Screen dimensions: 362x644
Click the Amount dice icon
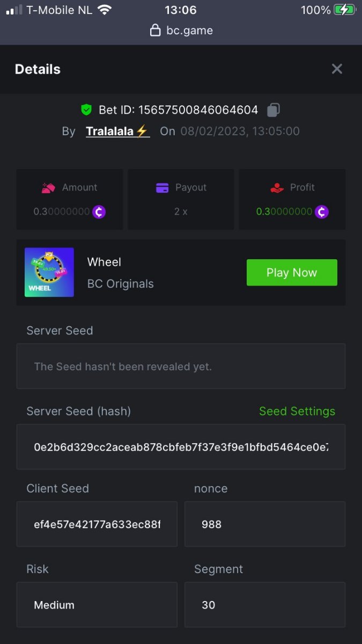(49, 188)
